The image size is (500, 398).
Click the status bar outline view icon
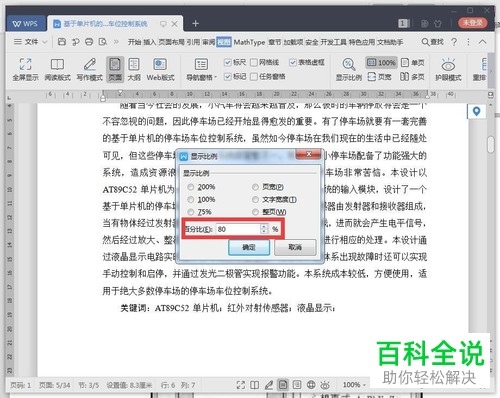pos(297,385)
